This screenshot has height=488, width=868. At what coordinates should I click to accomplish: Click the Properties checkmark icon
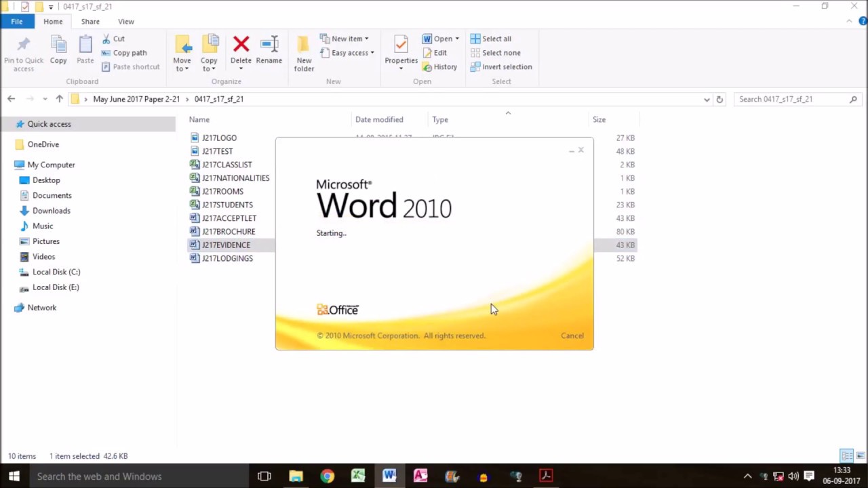tap(401, 45)
